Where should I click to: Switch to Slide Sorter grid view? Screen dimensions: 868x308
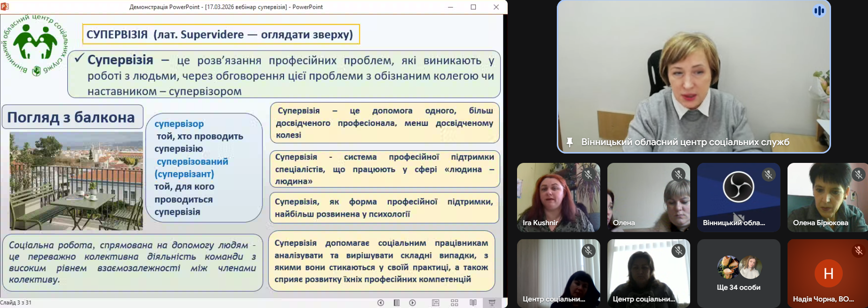[454, 303]
